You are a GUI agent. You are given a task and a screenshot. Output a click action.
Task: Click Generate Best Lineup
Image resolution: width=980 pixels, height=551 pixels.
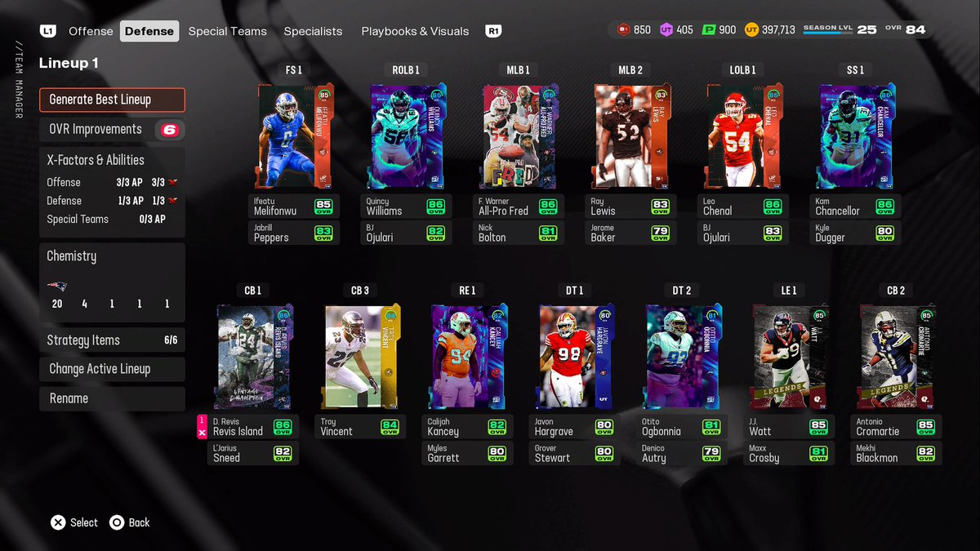point(113,100)
